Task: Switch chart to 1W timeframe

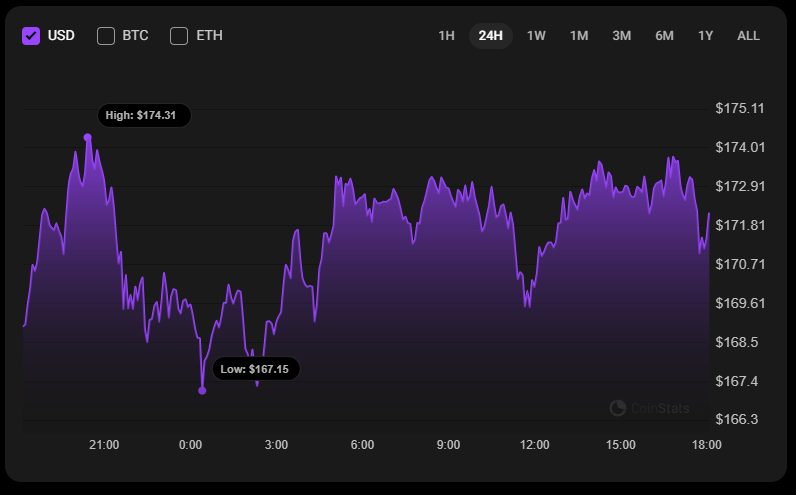Action: point(536,36)
